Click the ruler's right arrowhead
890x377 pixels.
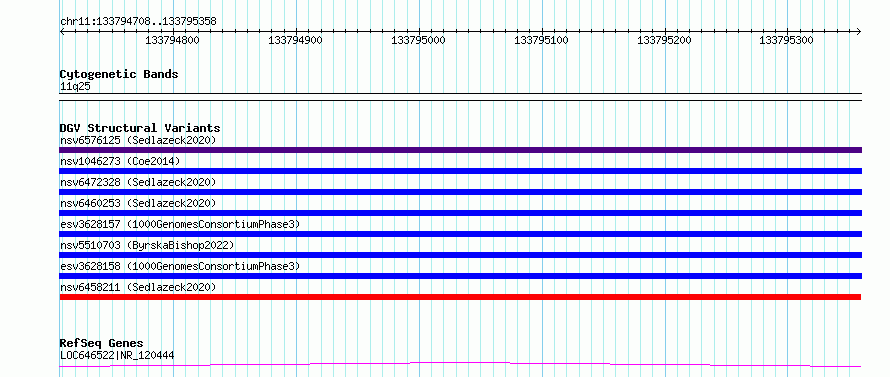pos(859,31)
